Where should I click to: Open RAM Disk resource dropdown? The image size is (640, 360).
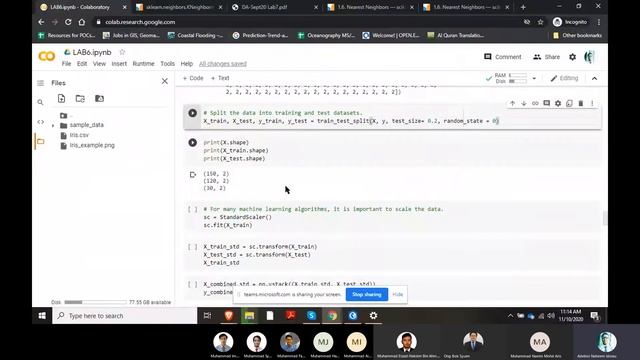point(534,78)
